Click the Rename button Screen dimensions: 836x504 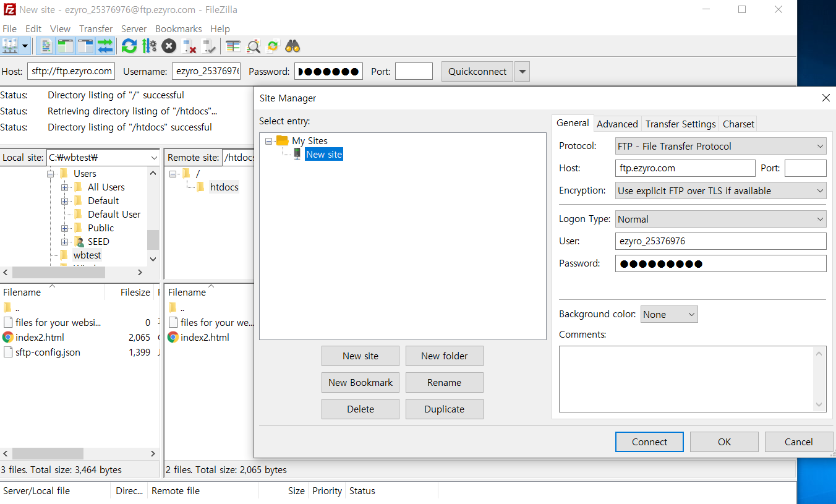pos(445,382)
